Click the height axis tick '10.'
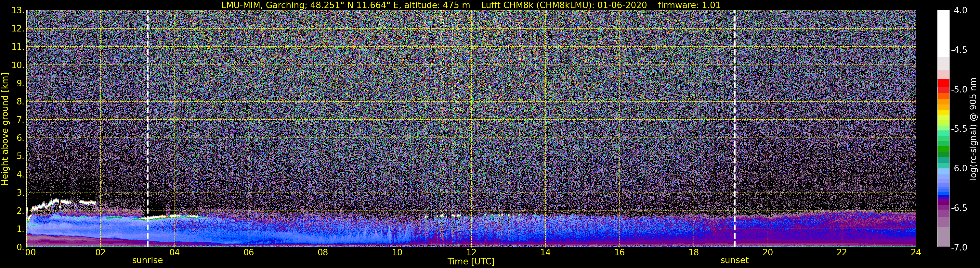The height and width of the screenshot is (268, 980). point(18,65)
